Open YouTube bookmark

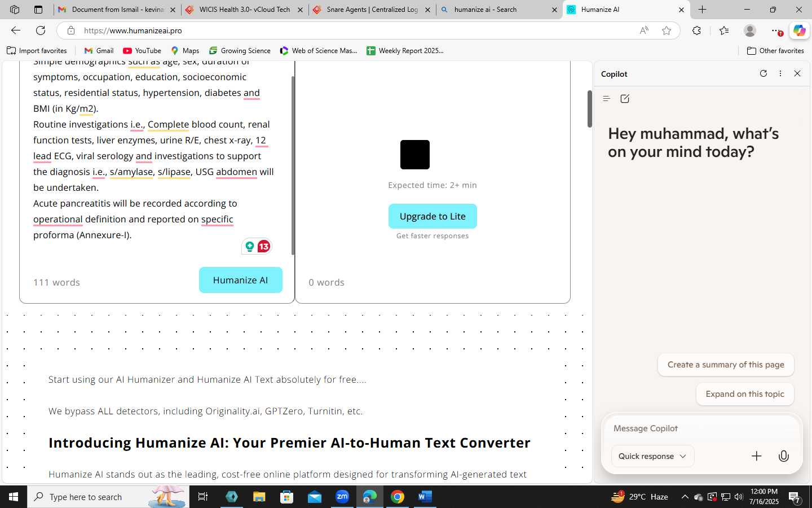[142, 51]
